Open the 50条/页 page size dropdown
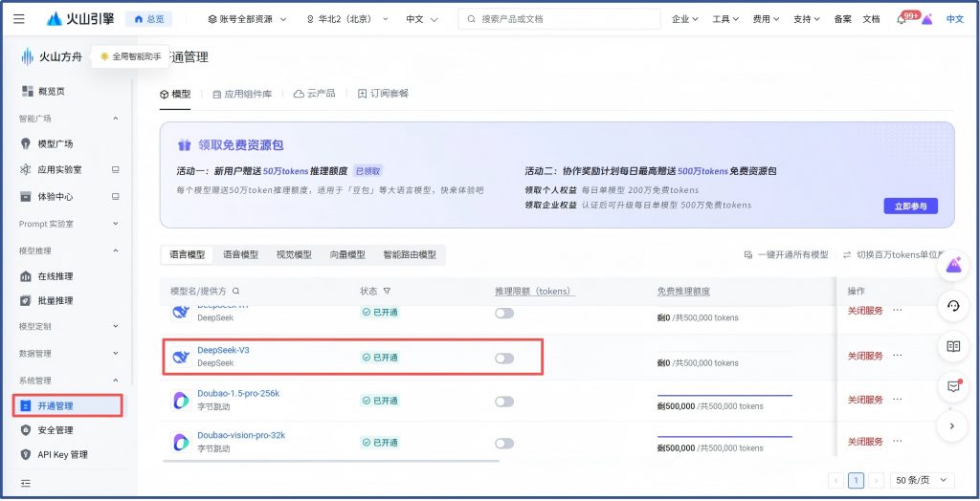The image size is (980, 501). point(923,480)
